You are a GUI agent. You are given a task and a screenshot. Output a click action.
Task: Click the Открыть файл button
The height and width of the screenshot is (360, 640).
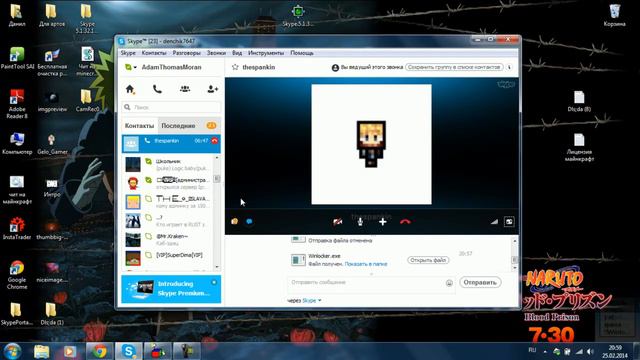pos(428,260)
